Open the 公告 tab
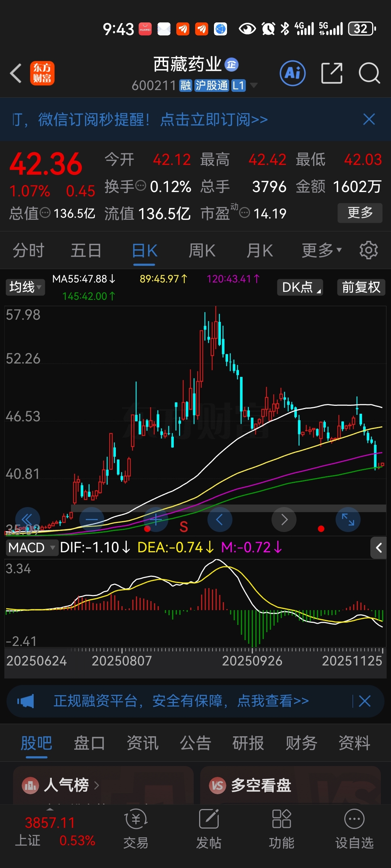 coord(195,744)
